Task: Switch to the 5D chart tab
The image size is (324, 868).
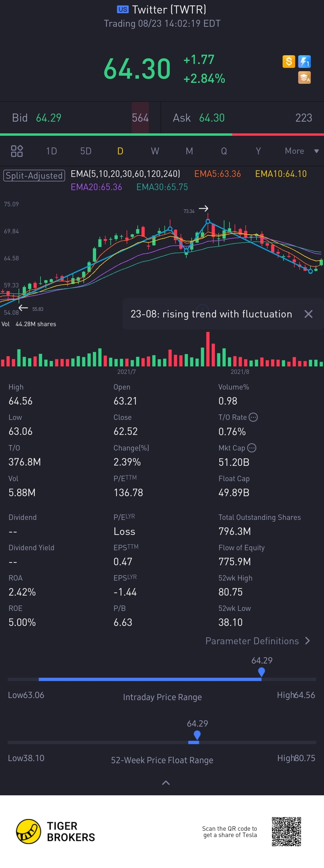Action: pyautogui.click(x=86, y=151)
